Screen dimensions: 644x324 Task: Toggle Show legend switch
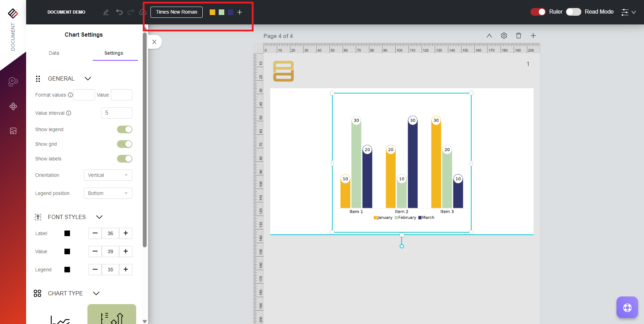pyautogui.click(x=124, y=129)
